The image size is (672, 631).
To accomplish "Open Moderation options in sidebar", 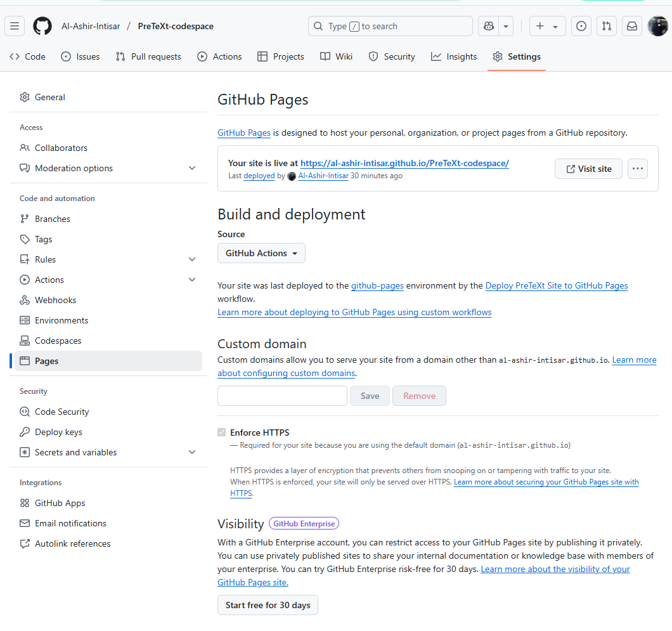I will click(108, 168).
